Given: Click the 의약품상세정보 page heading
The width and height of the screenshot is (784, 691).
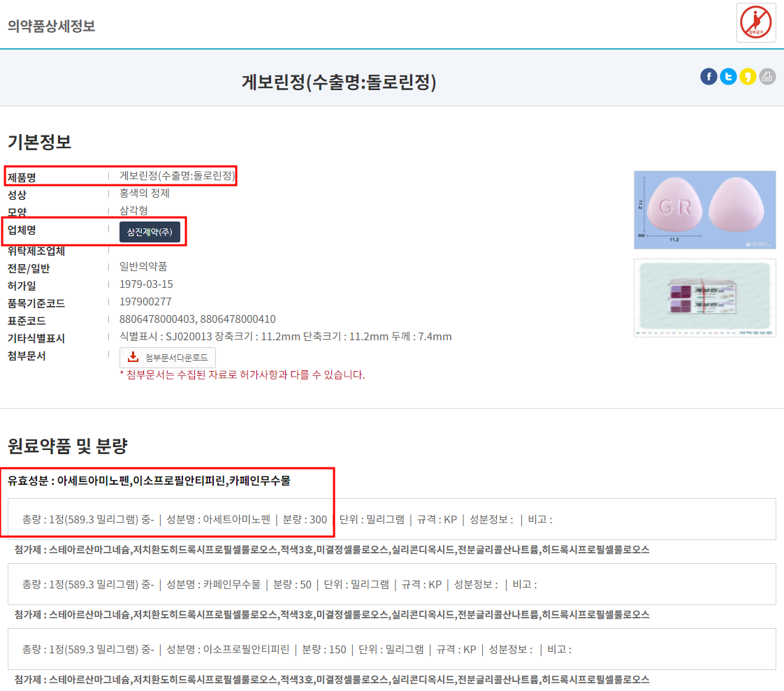Looking at the screenshot, I should click(52, 26).
